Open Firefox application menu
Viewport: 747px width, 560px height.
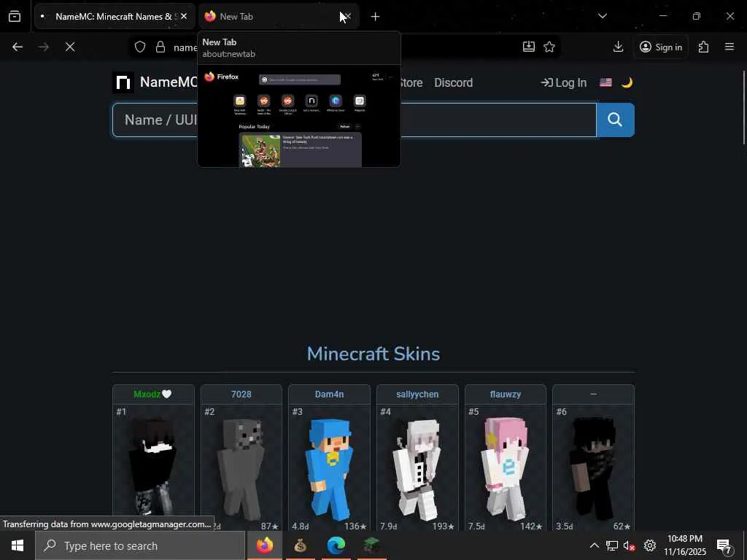coord(729,47)
